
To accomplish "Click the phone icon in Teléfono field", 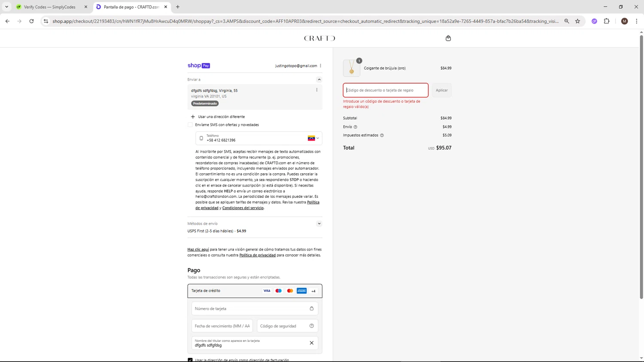I will point(201,138).
